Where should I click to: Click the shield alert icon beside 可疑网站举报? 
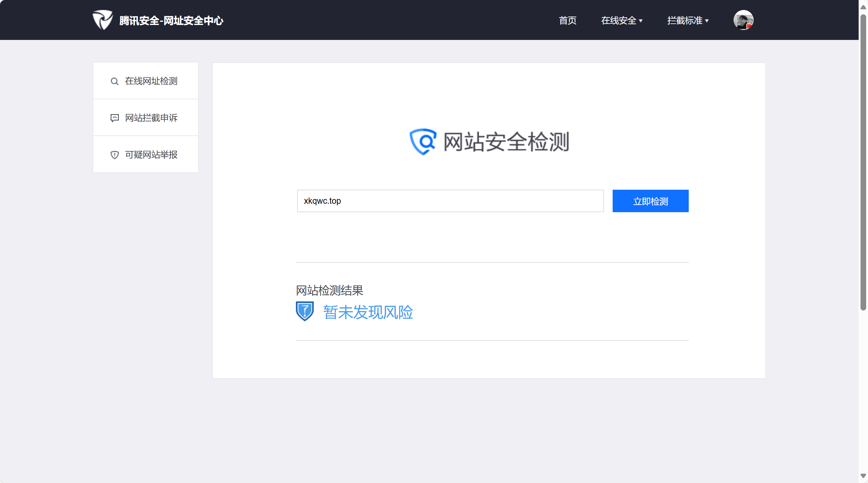114,155
